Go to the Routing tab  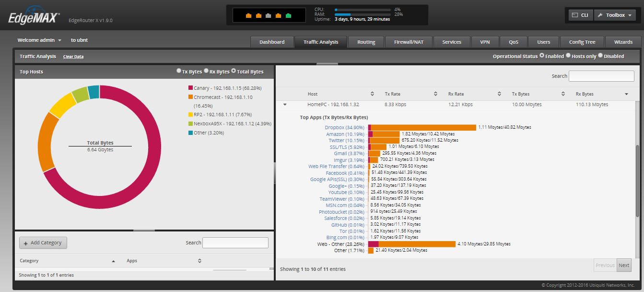point(366,42)
